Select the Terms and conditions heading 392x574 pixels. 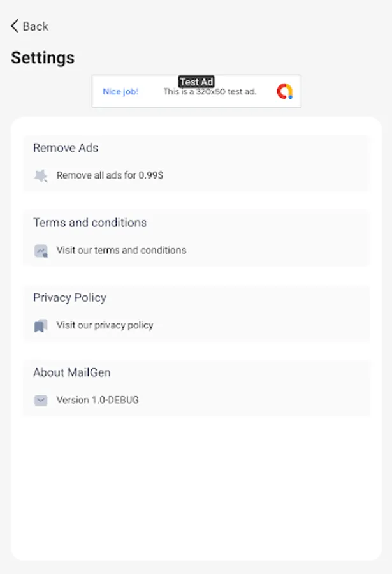coord(90,223)
